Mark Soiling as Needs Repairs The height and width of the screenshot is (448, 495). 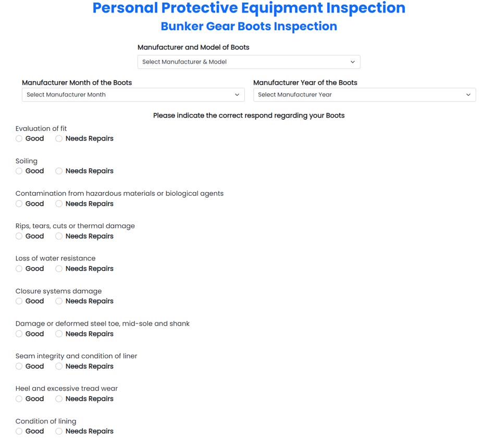59,170
